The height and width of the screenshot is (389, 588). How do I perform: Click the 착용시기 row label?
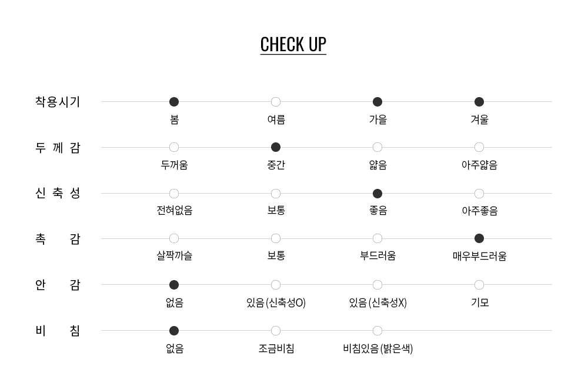tap(58, 102)
